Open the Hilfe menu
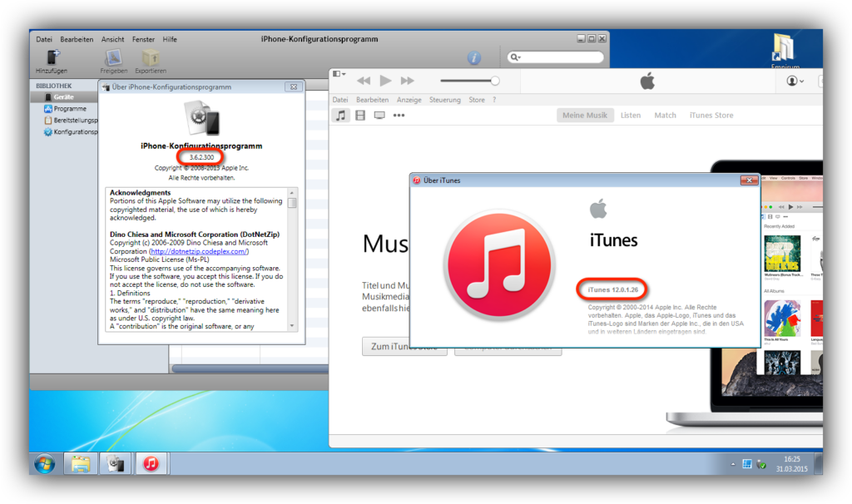The image size is (852, 504). (170, 39)
